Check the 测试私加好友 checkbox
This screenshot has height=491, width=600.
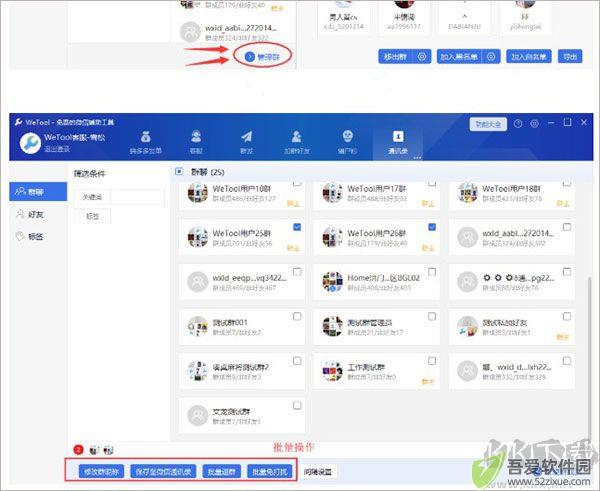pos(567,316)
